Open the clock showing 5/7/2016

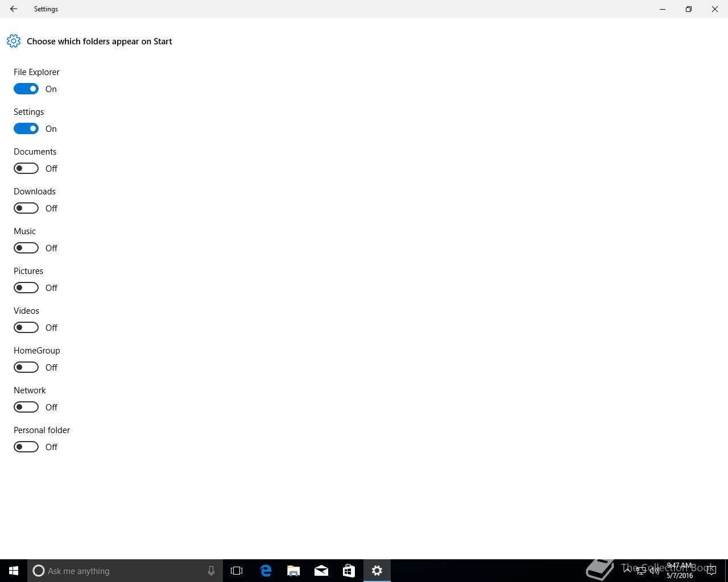coord(680,571)
